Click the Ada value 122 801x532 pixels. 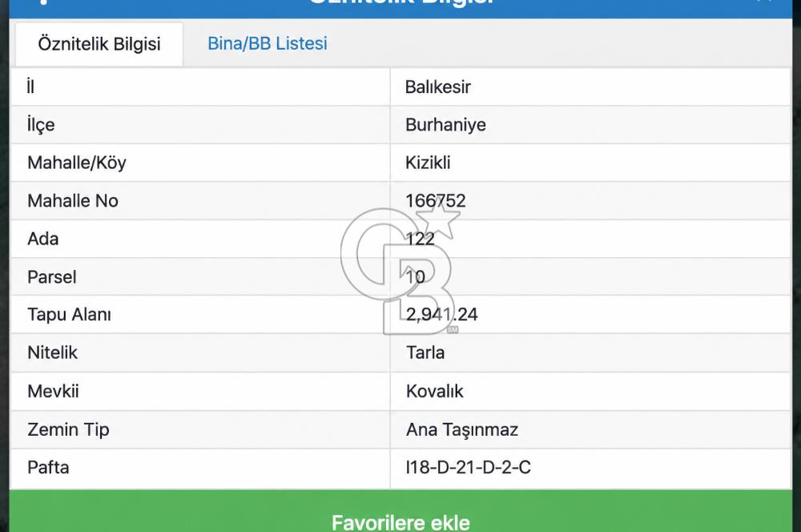(x=420, y=239)
